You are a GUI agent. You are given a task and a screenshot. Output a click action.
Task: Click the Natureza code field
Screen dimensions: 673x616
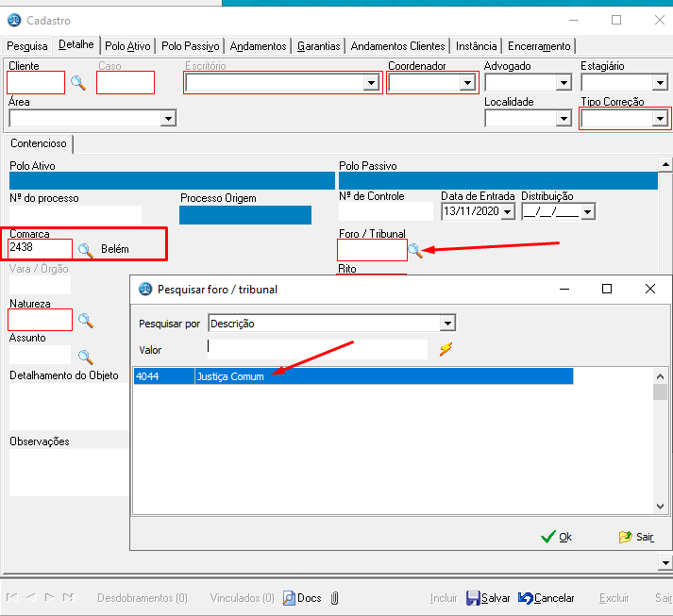pos(40,320)
